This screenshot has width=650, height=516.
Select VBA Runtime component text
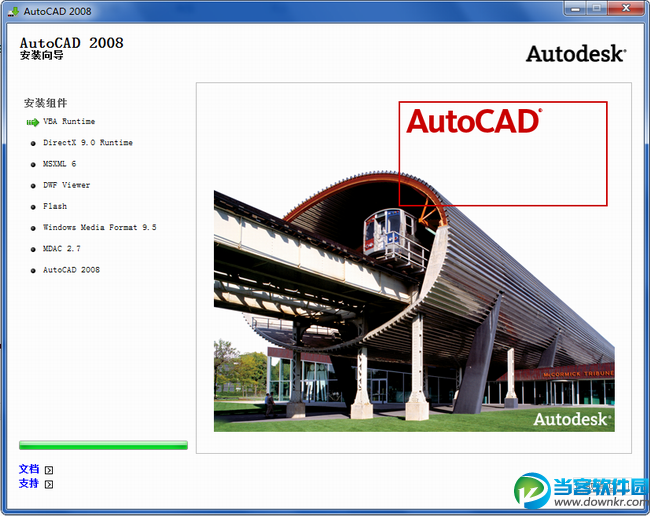69,121
